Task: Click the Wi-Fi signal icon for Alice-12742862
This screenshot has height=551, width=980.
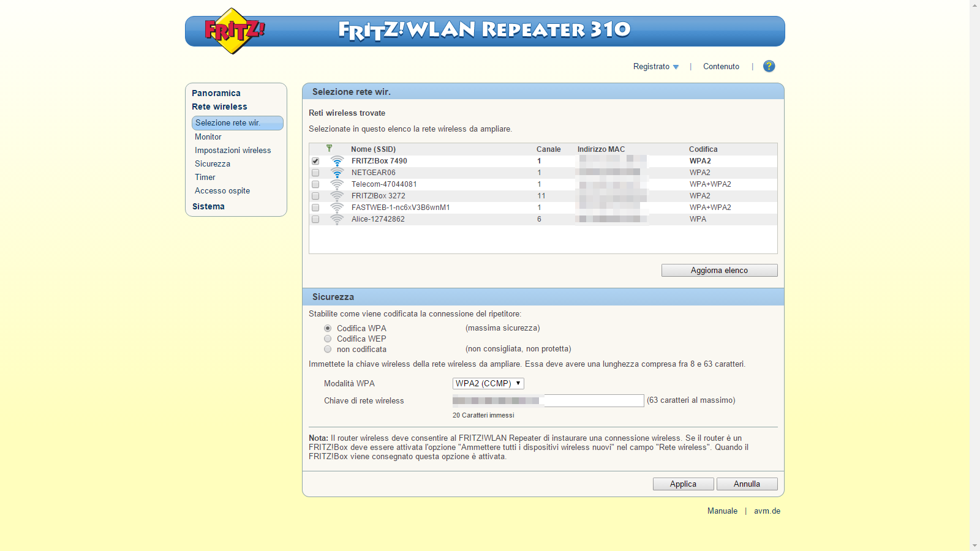Action: click(x=337, y=219)
